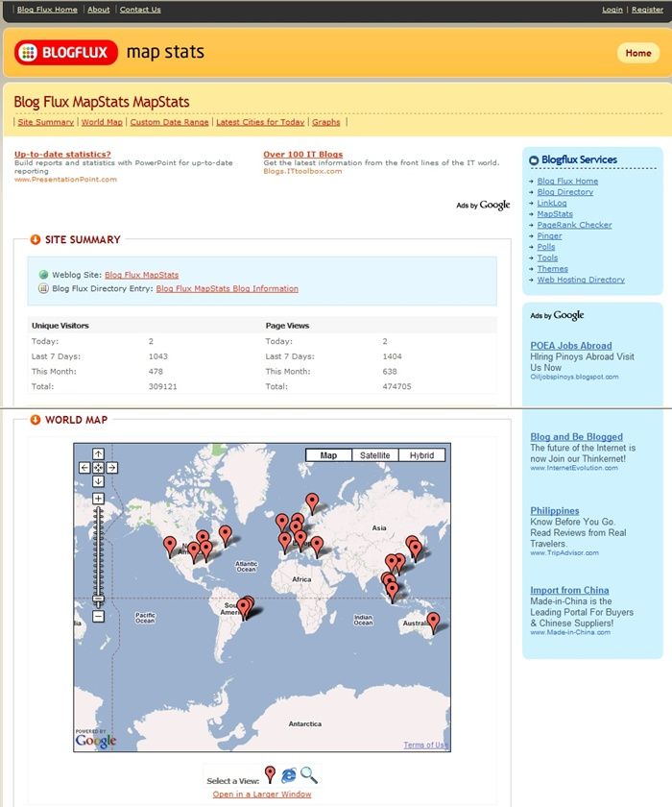The width and height of the screenshot is (672, 807).
Task: Select the magnifying glass view icon
Action: point(309,775)
